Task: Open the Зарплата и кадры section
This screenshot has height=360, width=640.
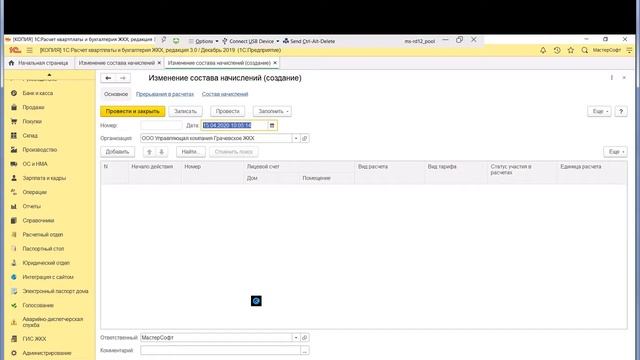Action: click(44, 178)
